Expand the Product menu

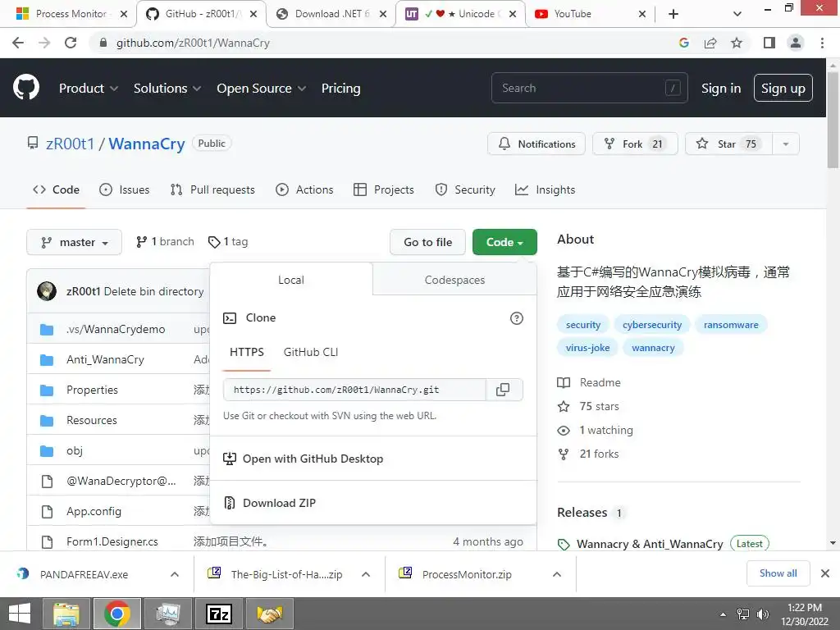point(89,88)
